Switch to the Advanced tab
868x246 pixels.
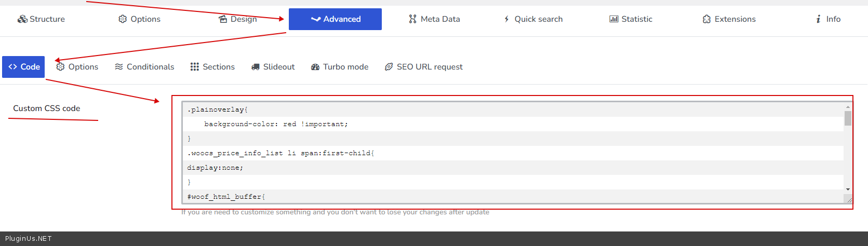(335, 19)
